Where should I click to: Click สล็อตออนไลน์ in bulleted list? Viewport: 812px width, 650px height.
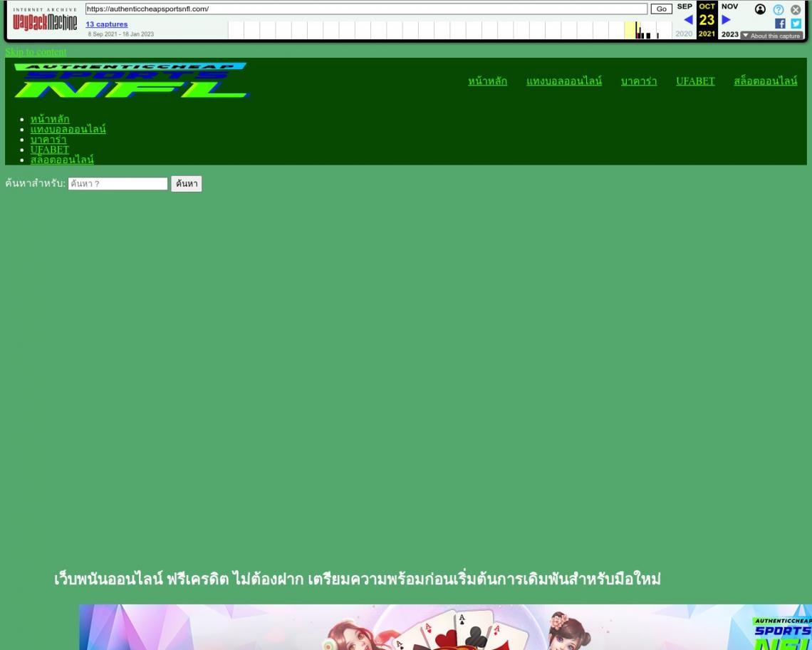pos(62,160)
